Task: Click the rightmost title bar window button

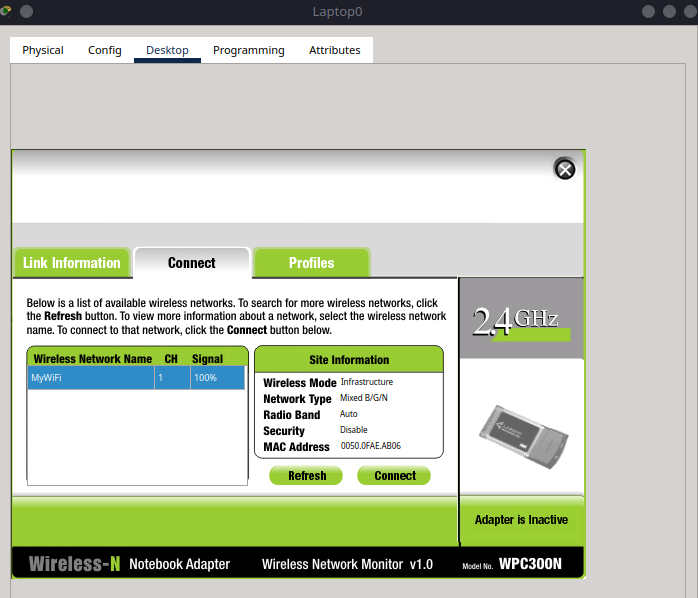Action: tap(690, 12)
